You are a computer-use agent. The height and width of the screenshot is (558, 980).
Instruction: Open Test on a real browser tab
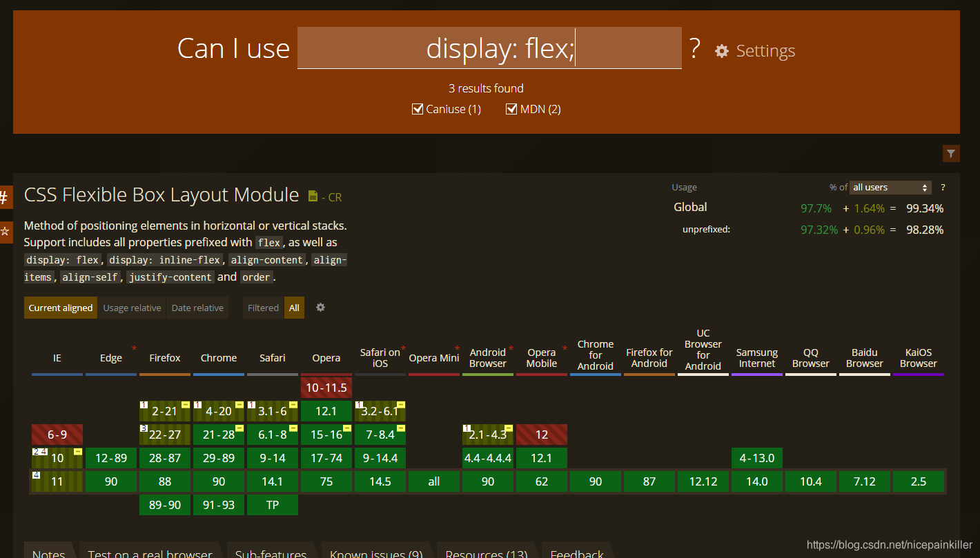pos(150,550)
